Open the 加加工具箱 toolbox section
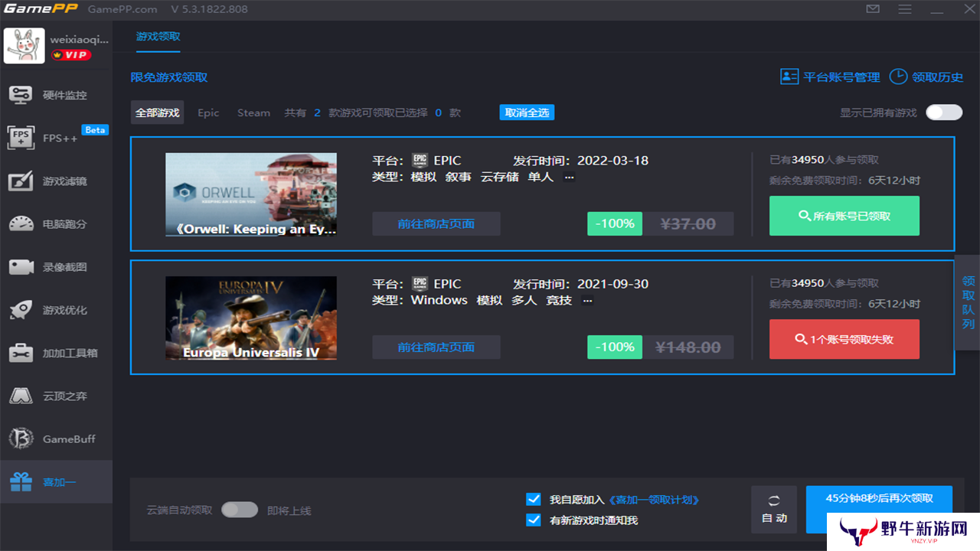 (x=56, y=353)
